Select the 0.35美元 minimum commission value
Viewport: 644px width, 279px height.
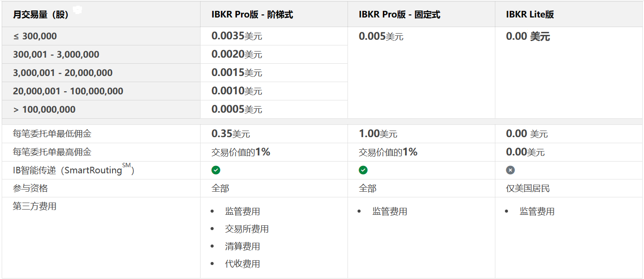click(231, 134)
